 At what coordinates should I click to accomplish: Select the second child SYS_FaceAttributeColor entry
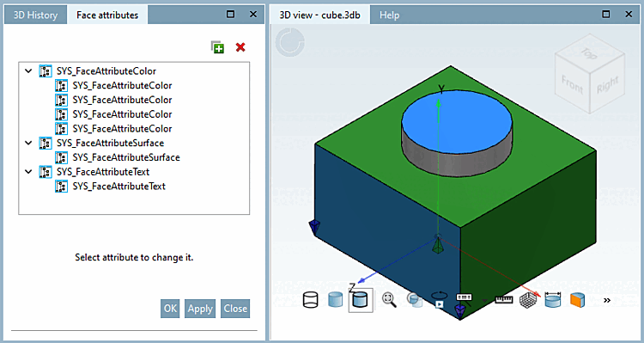(x=123, y=100)
